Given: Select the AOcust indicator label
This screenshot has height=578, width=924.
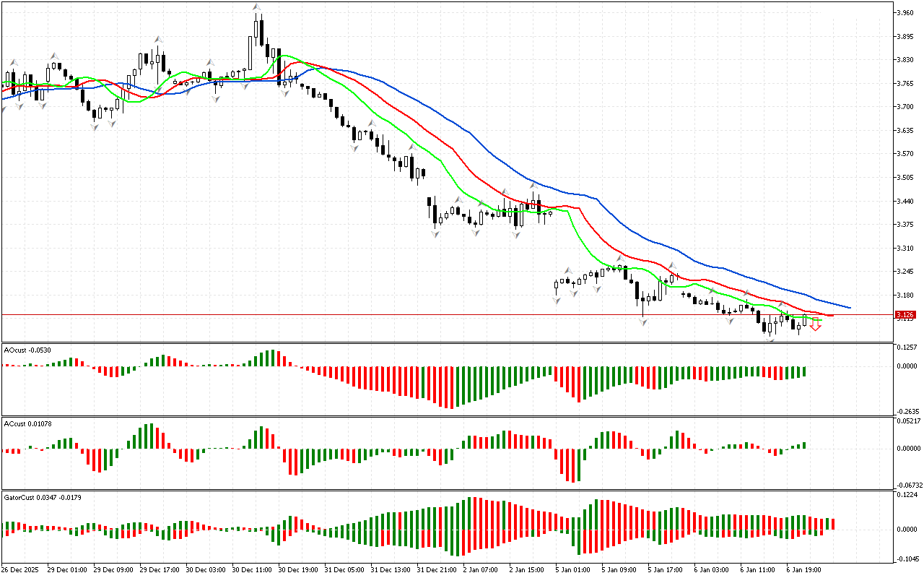Looking at the screenshot, I should pos(27,350).
